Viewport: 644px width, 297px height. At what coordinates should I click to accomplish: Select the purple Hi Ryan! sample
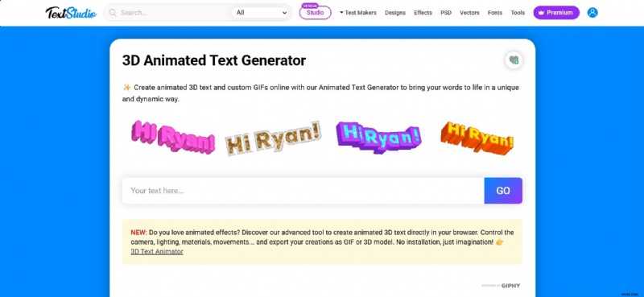click(378, 137)
